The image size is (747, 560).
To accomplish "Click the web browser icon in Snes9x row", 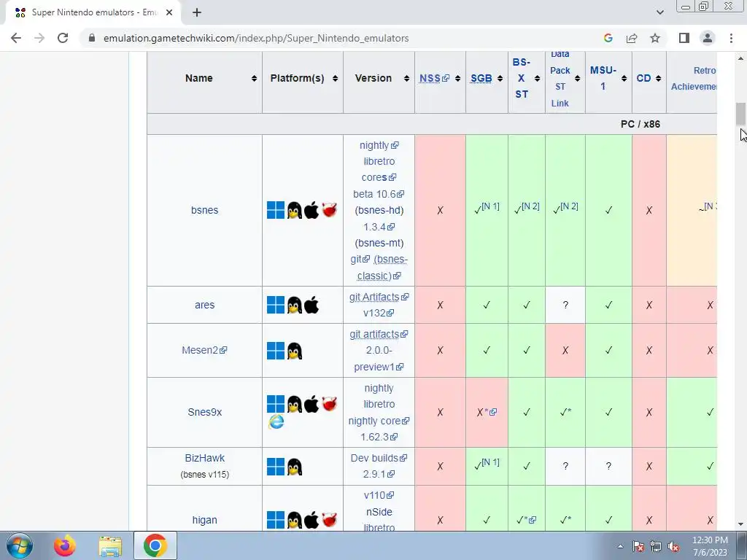I will [276, 421].
